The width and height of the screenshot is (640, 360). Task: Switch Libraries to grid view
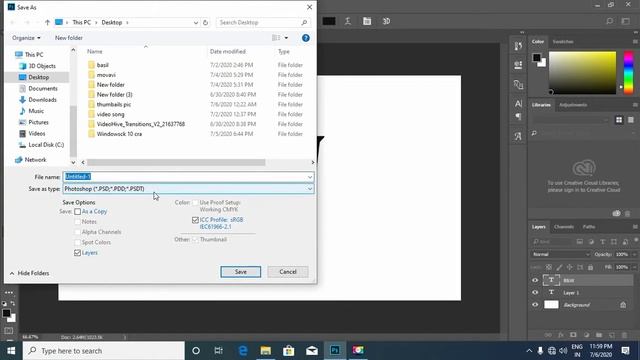click(619, 120)
